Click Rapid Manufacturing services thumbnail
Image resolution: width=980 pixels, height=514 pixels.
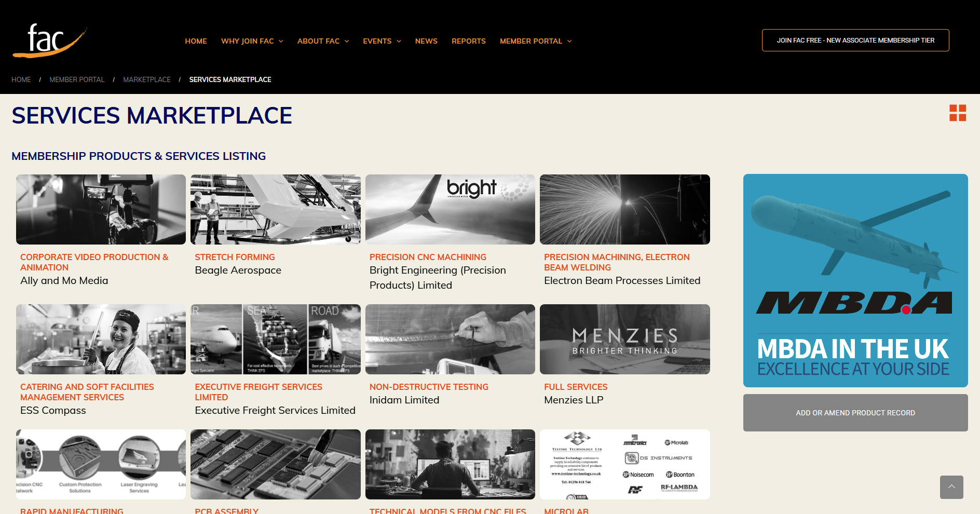[101, 464]
